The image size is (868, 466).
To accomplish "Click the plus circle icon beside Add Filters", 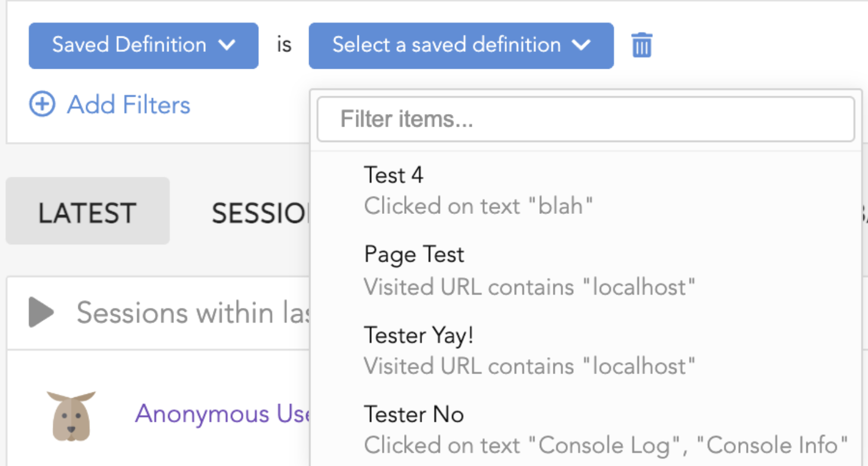I will coord(42,105).
